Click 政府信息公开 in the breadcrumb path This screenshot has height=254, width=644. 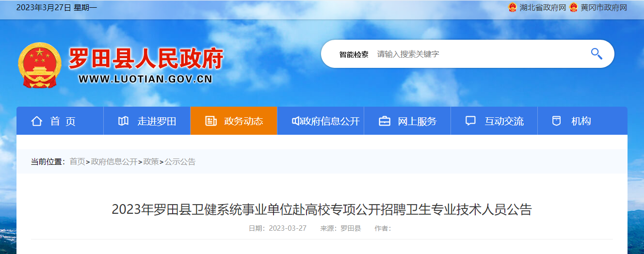(x=114, y=162)
